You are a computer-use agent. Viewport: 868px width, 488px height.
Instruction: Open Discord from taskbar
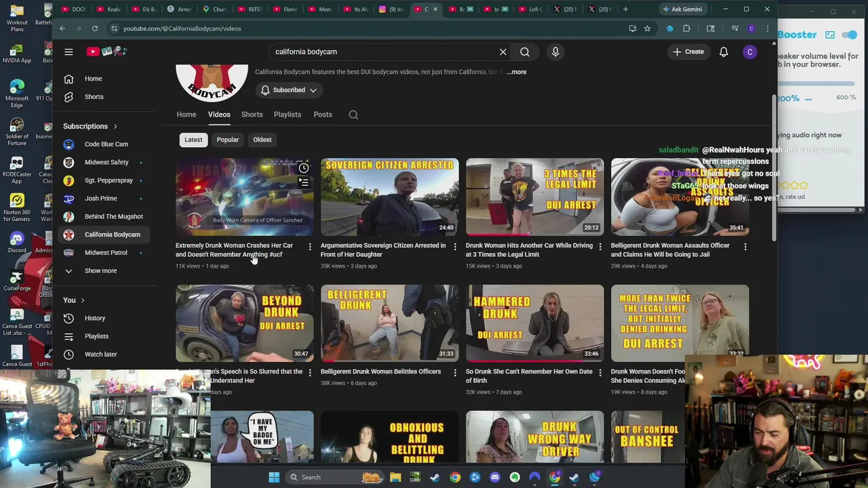(494, 477)
